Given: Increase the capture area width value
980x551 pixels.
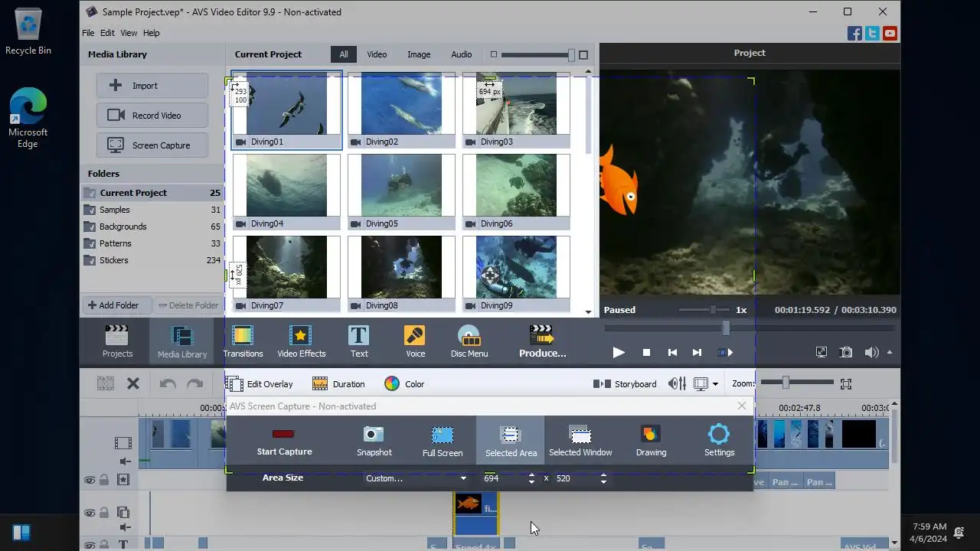Looking at the screenshot, I should [531, 474].
